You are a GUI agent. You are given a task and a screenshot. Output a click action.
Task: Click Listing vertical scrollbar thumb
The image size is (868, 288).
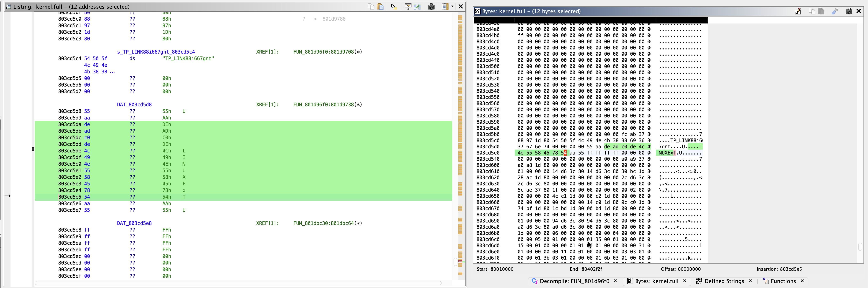coord(455,262)
